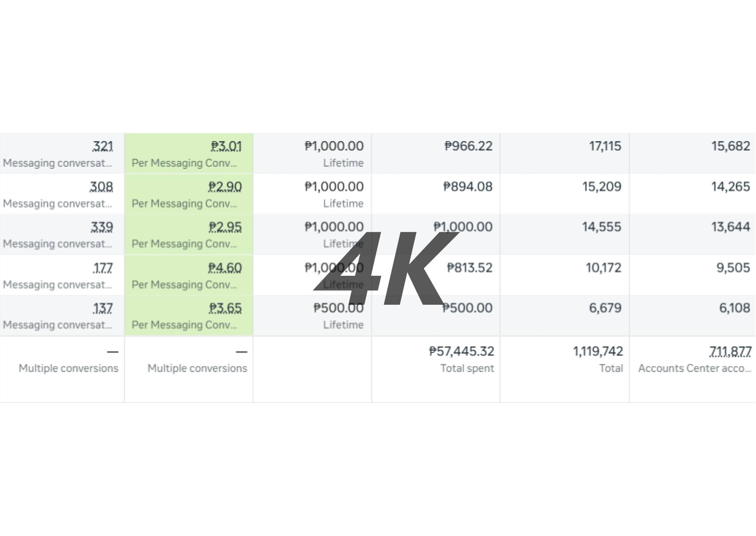This screenshot has width=756, height=536.
Task: Select the ₱2.90 cost per messaging conversation
Action: point(225,187)
